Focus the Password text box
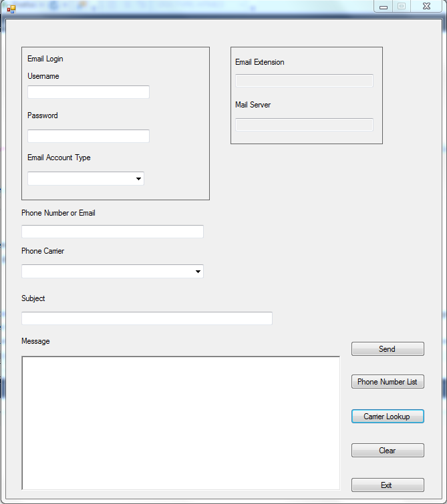Screen dimensions: 447x504 [x=88, y=136]
